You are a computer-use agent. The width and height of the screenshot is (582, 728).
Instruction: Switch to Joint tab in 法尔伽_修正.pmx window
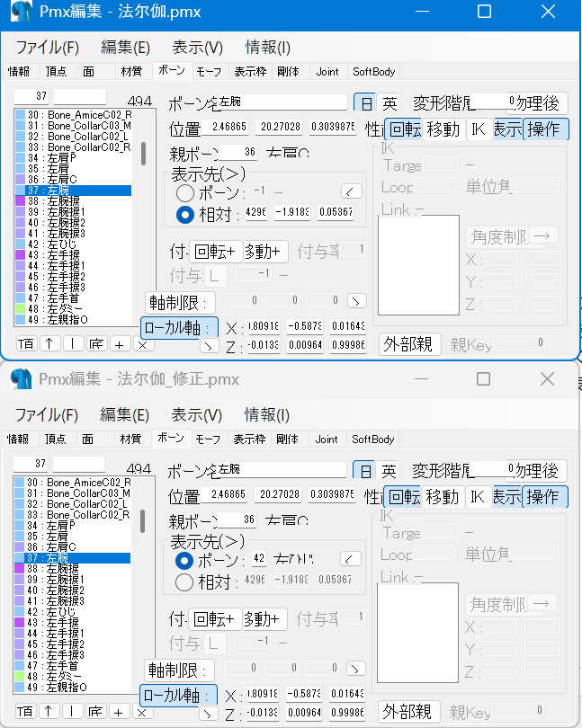[327, 439]
